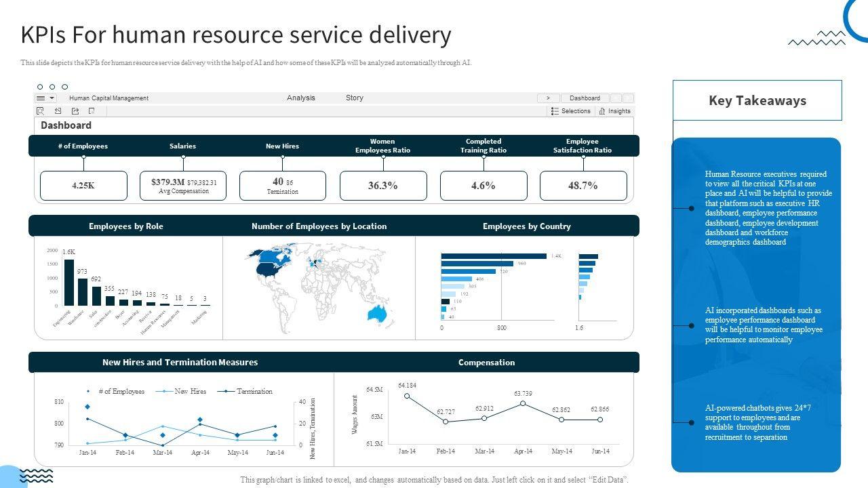Screen dimensions: 868x488
Task: Open the hamburger navigation menu icon
Action: click(x=41, y=98)
